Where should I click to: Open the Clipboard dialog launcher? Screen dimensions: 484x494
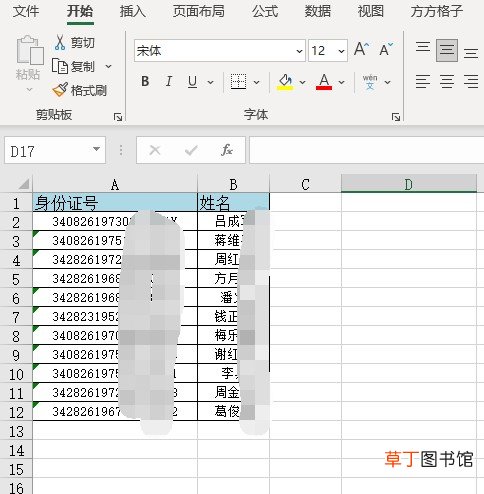118,117
